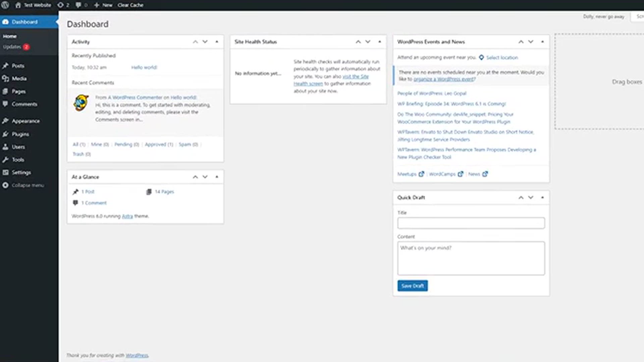Click the Tools wrench icon
This screenshot has width=644, height=362.
click(x=5, y=160)
